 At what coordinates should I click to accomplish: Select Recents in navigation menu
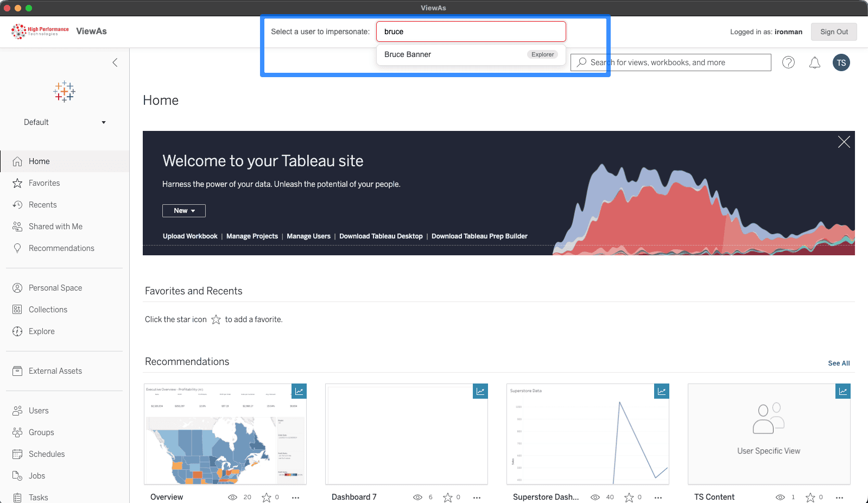tap(42, 205)
